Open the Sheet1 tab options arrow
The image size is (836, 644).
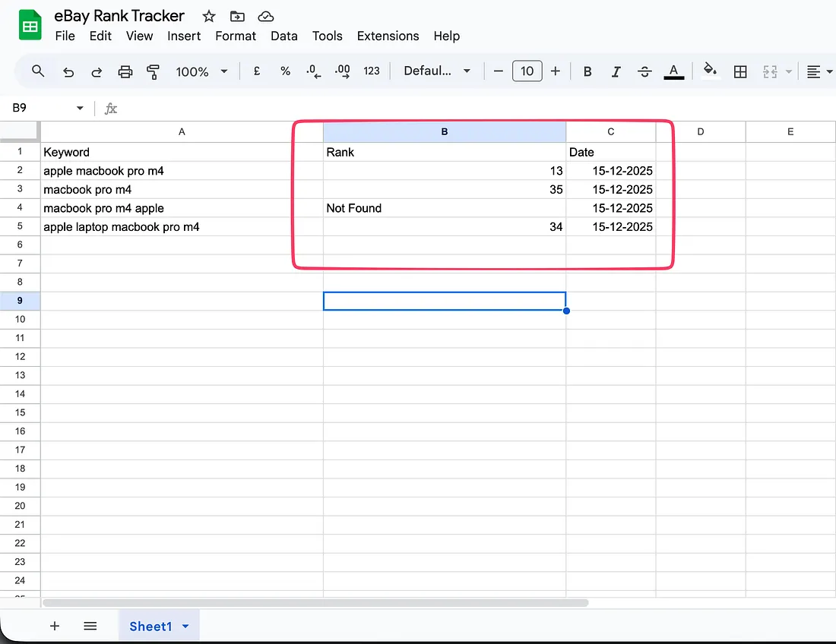pos(185,627)
